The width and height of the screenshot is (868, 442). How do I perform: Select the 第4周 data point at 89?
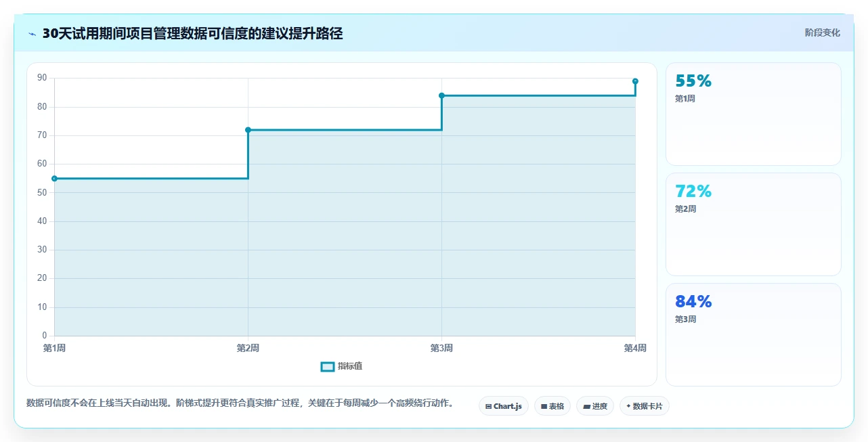[635, 81]
